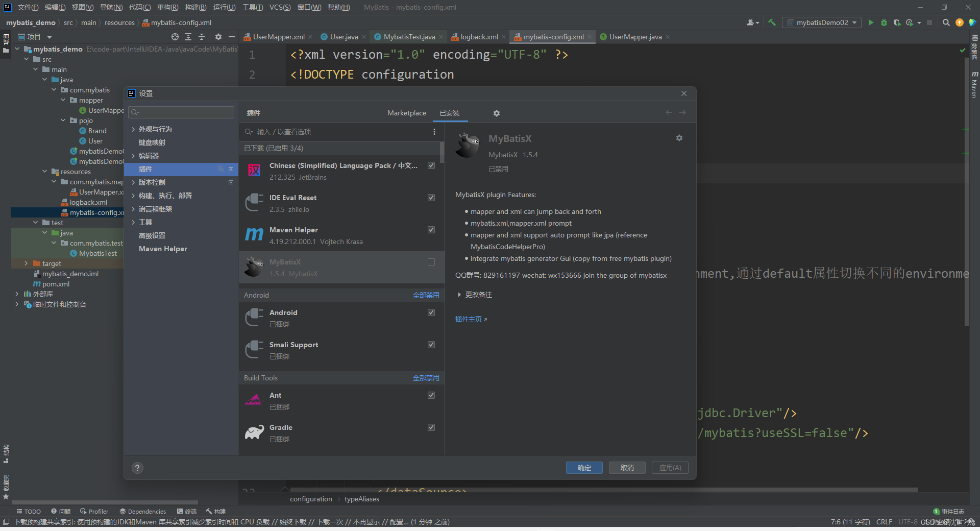Open the Maven tool window strip
The height and width of the screenshot is (531, 980).
click(974, 84)
